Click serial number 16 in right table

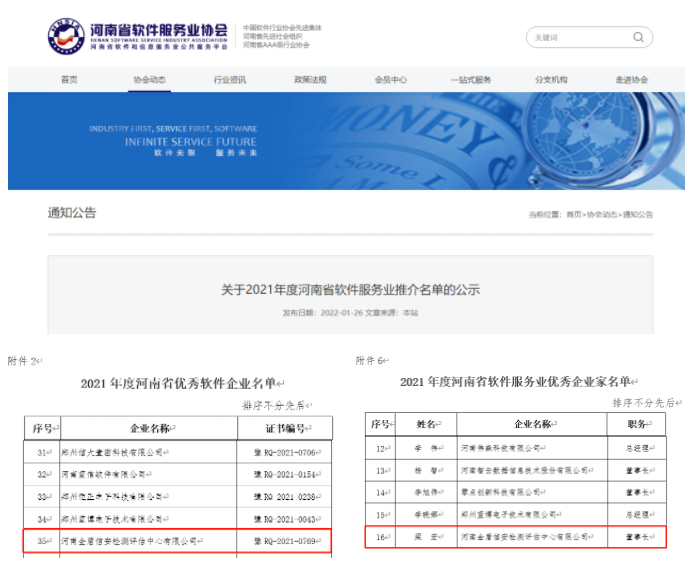tap(381, 537)
